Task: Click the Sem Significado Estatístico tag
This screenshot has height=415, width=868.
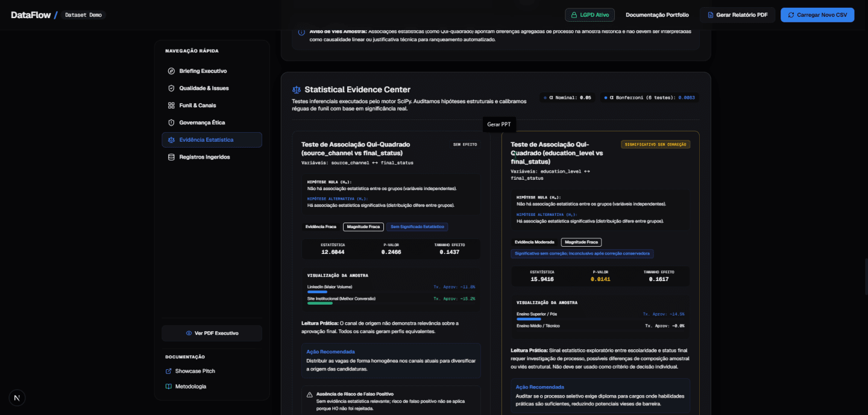Action: [x=417, y=227]
